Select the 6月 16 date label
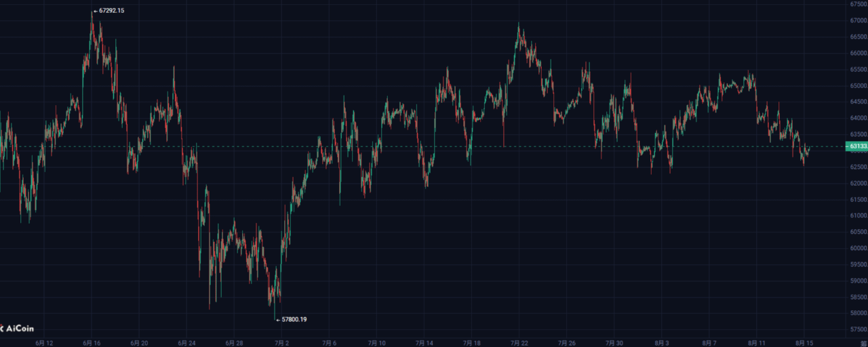The height and width of the screenshot is (347, 868). 92,342
